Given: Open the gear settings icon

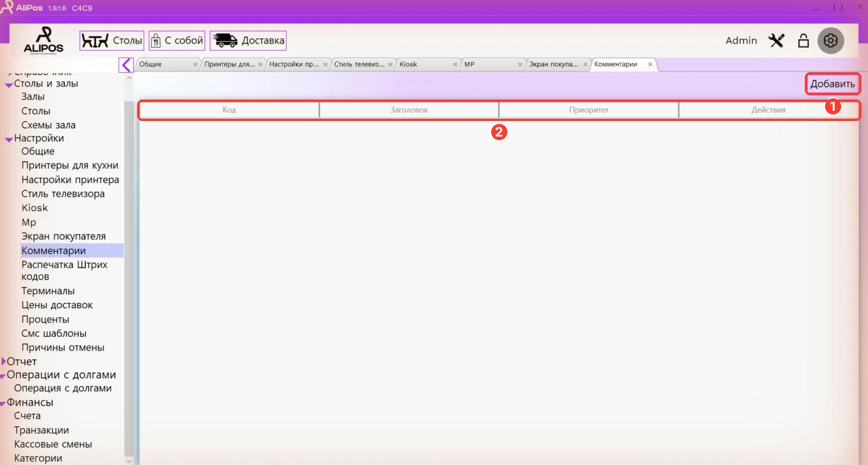Looking at the screenshot, I should coord(830,41).
